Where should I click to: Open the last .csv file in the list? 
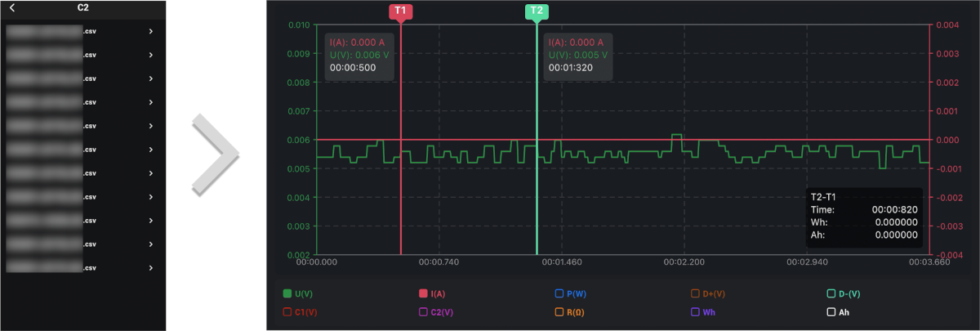pos(82,267)
